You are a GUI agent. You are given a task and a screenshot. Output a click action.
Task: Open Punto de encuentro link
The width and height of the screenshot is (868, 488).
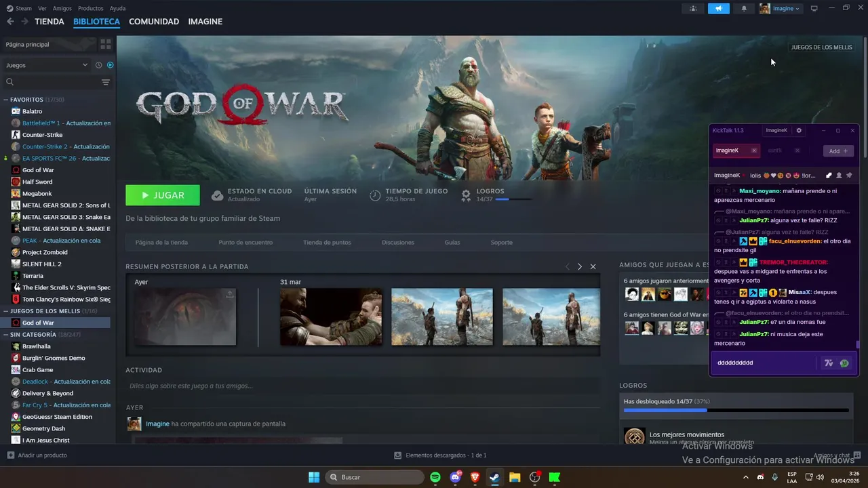click(x=245, y=243)
